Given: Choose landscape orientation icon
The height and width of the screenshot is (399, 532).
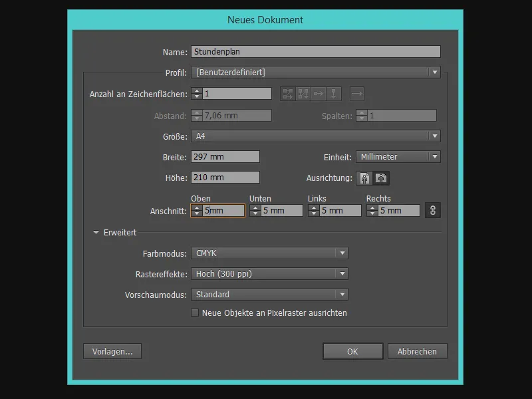Looking at the screenshot, I should [x=381, y=178].
